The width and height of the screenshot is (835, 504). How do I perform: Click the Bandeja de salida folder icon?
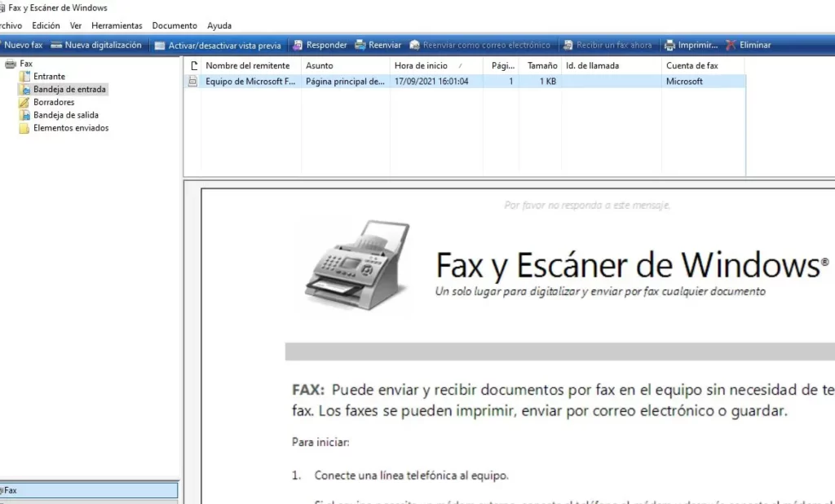24,115
